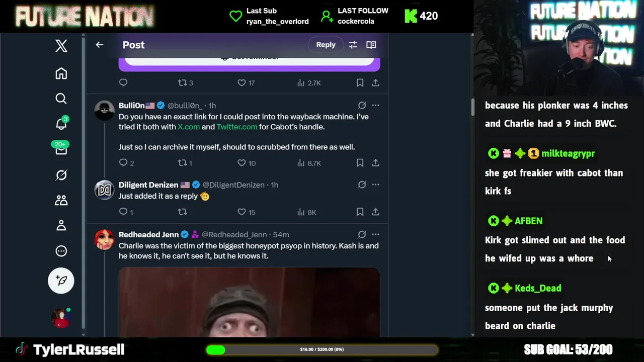Image resolution: width=644 pixels, height=362 pixels.
Task: Go back with the arrow beside Post
Action: 100,45
